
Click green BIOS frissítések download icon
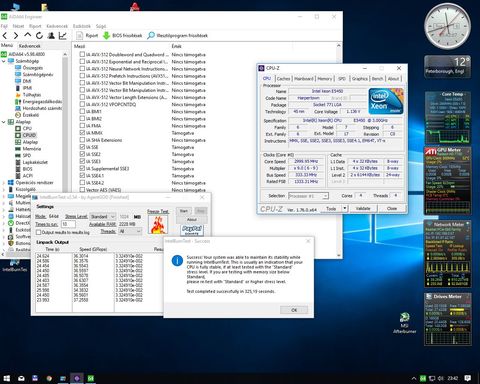click(106, 35)
